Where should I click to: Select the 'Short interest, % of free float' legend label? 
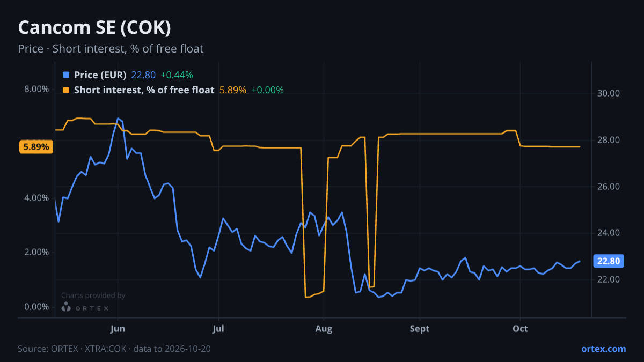point(144,90)
